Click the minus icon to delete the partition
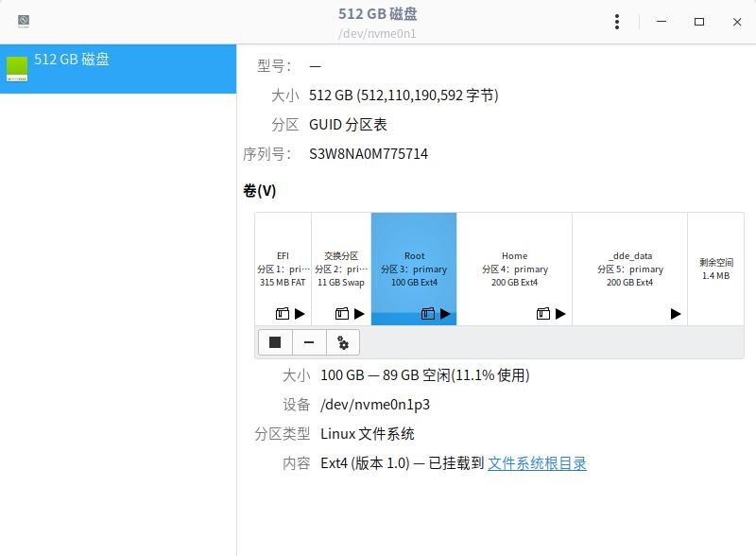This screenshot has height=556, width=756. tap(310, 342)
